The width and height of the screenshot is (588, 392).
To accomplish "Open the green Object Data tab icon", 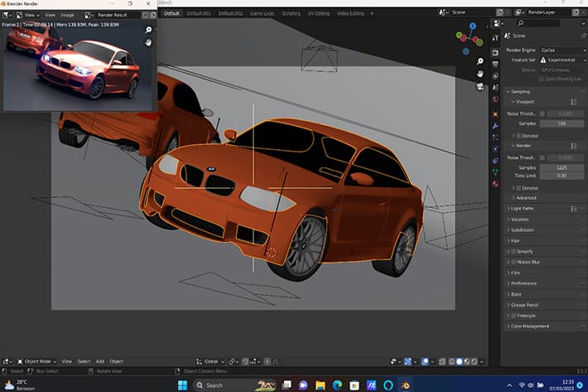I will pos(495,172).
